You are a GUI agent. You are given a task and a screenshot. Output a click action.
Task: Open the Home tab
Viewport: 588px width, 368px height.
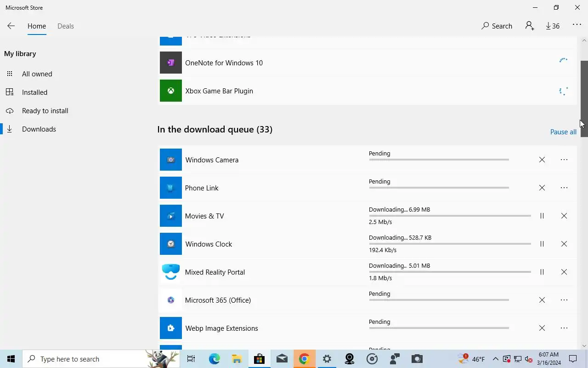(x=37, y=26)
